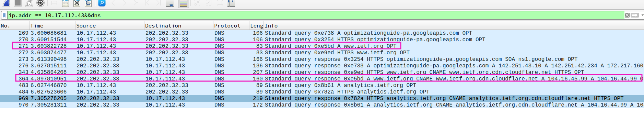The height and width of the screenshot is (132, 644).
Task: Apply display filter with the arrow button
Action: click(x=635, y=15)
